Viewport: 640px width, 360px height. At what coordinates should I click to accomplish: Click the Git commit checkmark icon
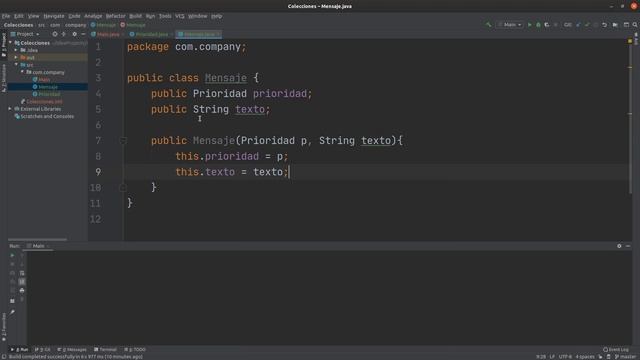click(587, 25)
